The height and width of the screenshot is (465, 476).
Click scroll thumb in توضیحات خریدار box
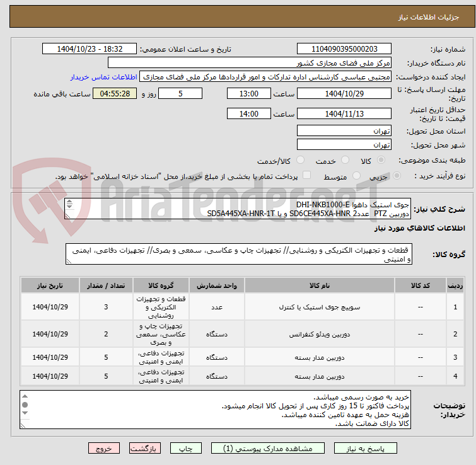point(25,405)
